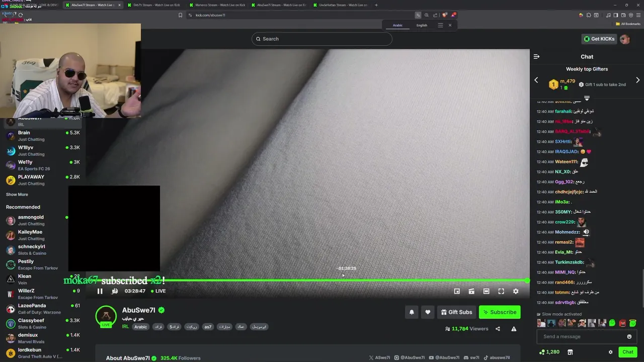The width and height of the screenshot is (644, 362).
Task: Click the 1,280 KICKs balance
Action: coord(549,352)
